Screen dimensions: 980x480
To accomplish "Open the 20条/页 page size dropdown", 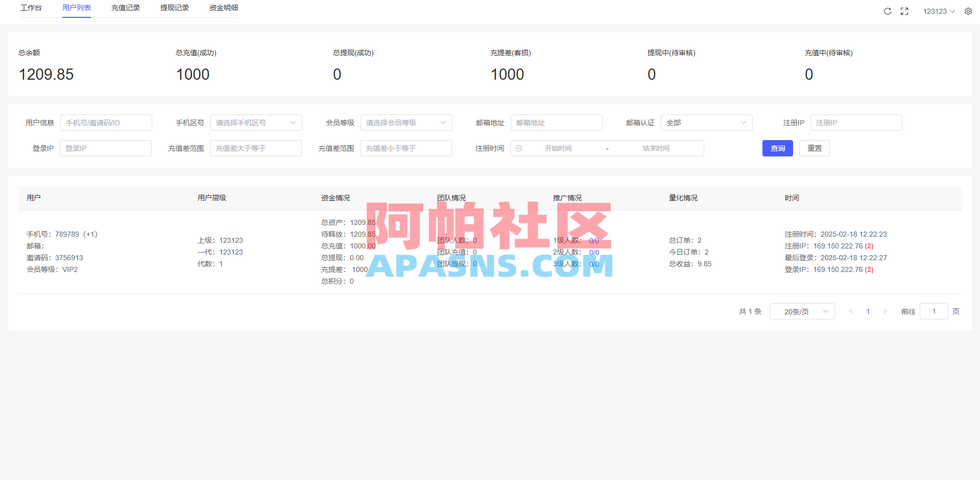I will pos(802,311).
